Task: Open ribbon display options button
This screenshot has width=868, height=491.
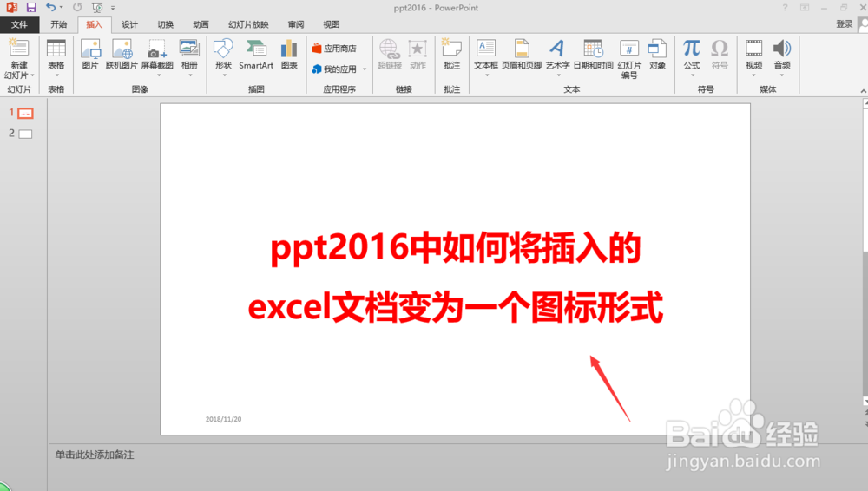Action: pyautogui.click(x=805, y=8)
